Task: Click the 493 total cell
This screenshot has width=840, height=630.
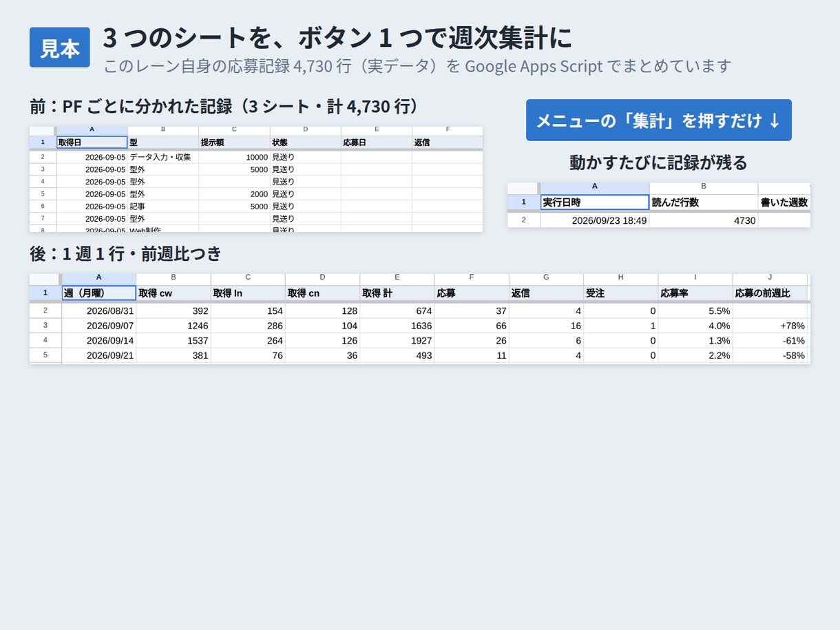Action: point(397,355)
